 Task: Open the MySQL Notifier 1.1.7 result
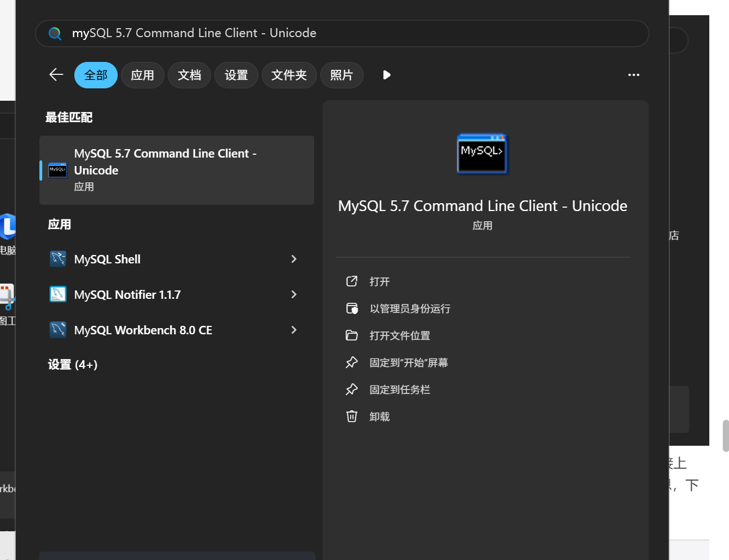(x=177, y=294)
